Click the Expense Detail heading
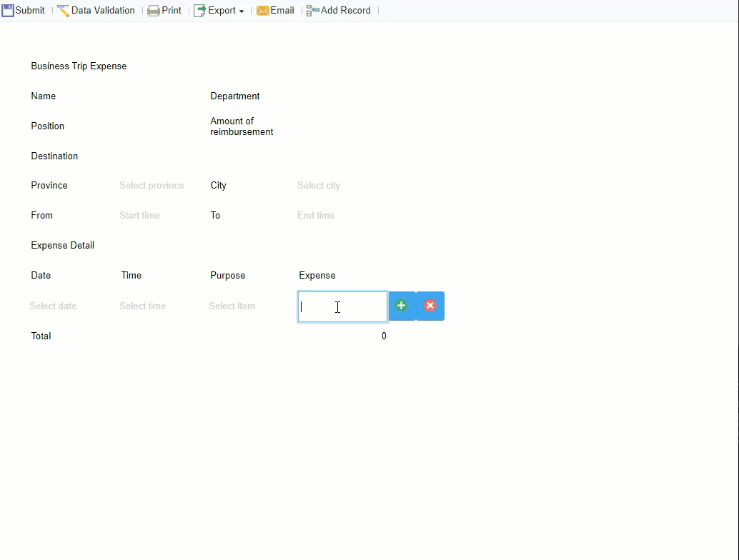 coord(63,246)
